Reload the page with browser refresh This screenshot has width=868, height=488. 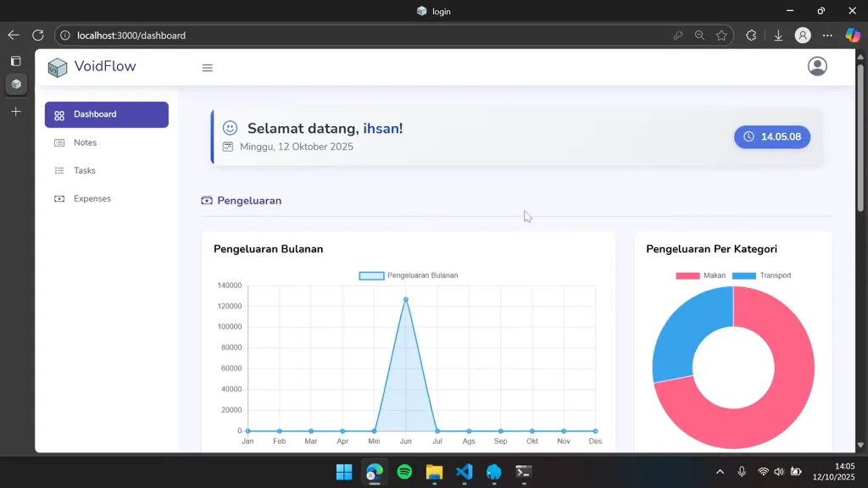click(37, 36)
